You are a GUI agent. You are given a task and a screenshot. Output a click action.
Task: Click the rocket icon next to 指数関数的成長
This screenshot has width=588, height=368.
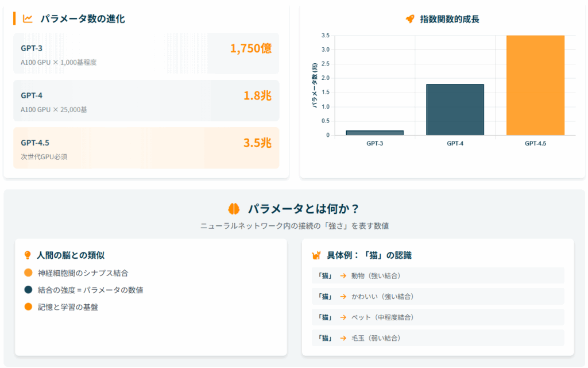(410, 19)
